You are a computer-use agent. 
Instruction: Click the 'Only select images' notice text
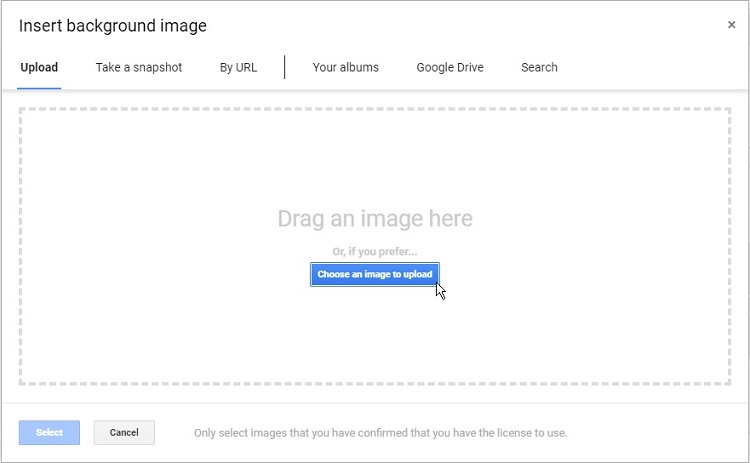point(380,433)
